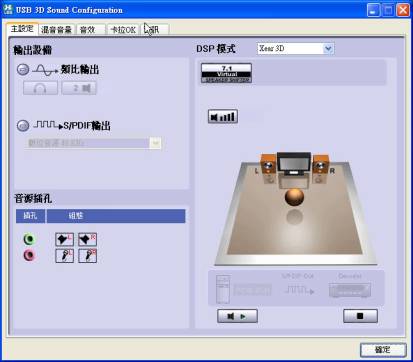The height and width of the screenshot is (362, 413).
Task: Stop the speaker test playback
Action: pyautogui.click(x=360, y=316)
